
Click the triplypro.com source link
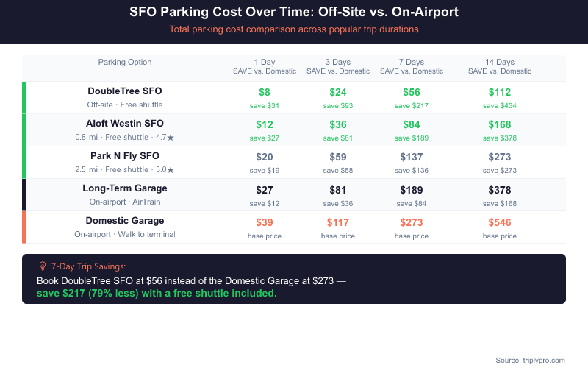[542, 360]
